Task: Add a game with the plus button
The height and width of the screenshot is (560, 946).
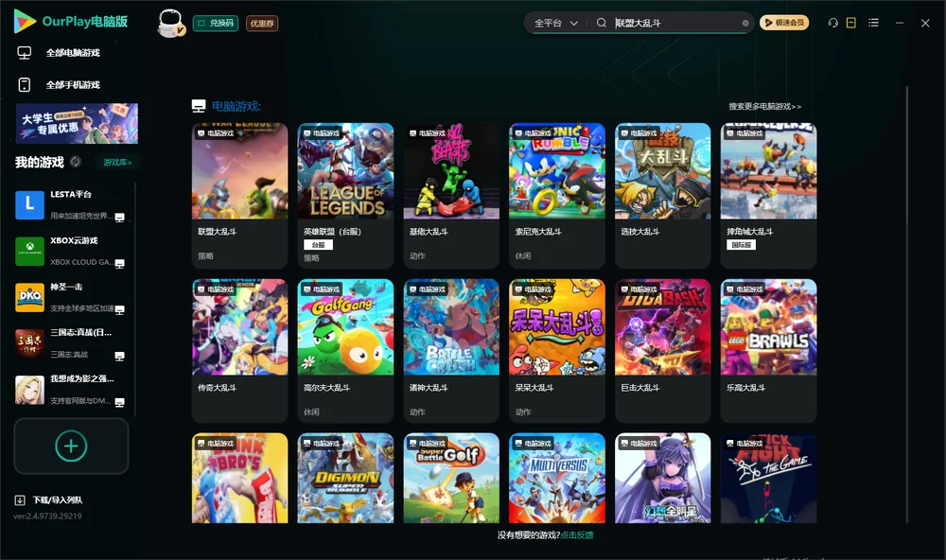Action: [71, 446]
